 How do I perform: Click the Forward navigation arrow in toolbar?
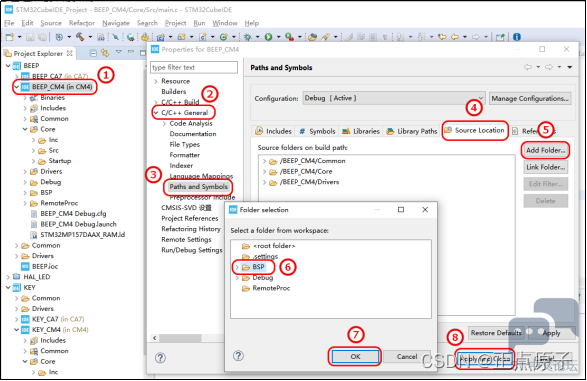tap(476, 37)
